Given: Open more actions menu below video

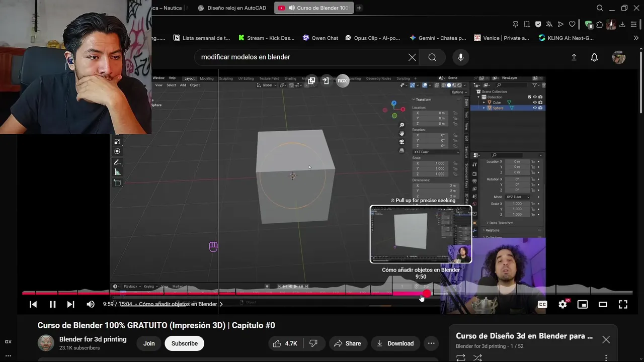Looking at the screenshot, I should click(x=431, y=343).
